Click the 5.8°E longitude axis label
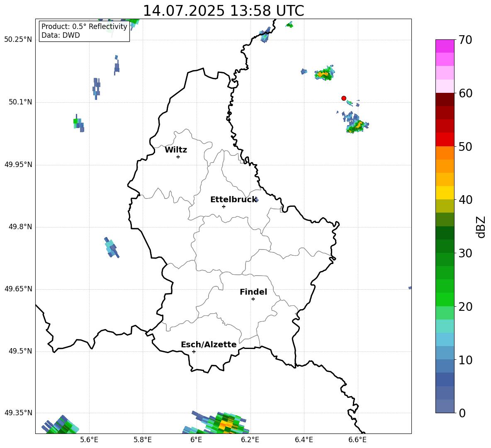Image resolution: width=491 pixels, height=448 pixels. (143, 440)
